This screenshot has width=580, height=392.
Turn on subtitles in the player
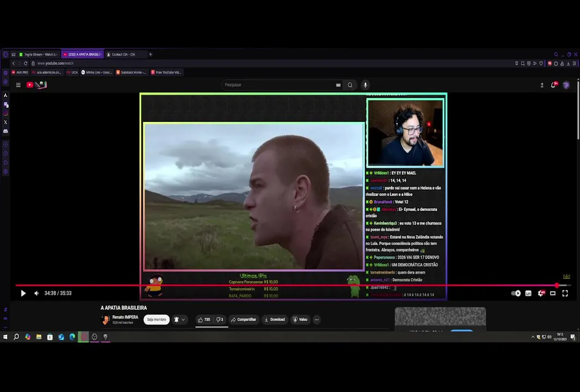(528, 293)
